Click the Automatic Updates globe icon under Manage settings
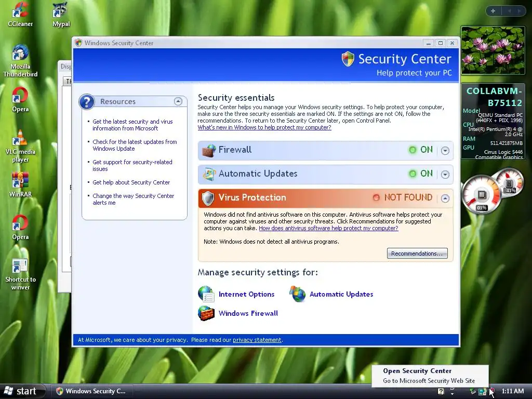This screenshot has width=532, height=399. coord(297,294)
